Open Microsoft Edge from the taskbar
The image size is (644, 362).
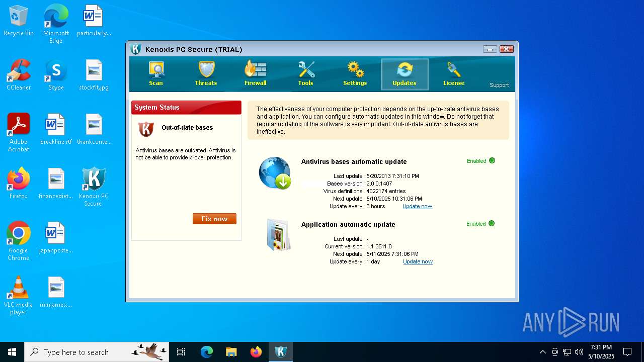207,352
